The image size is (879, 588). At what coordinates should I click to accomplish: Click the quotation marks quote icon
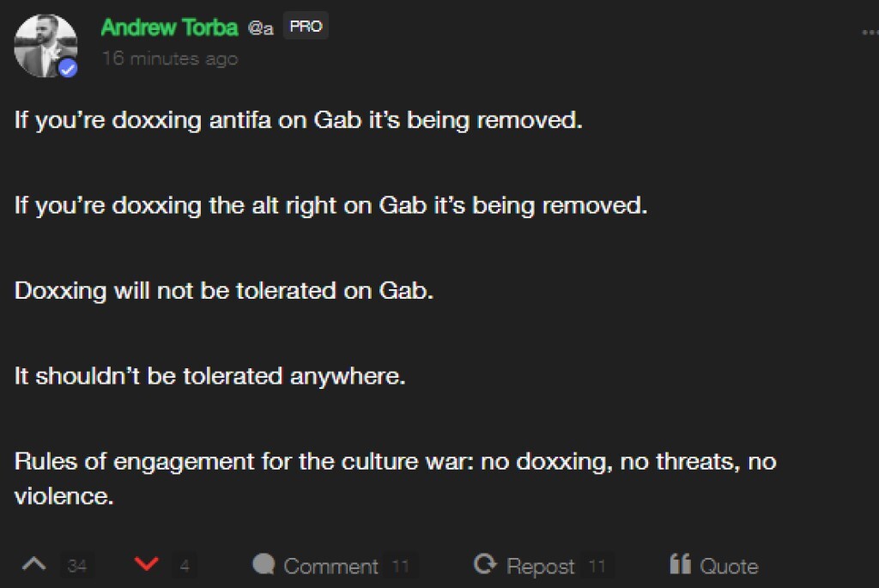point(681,565)
